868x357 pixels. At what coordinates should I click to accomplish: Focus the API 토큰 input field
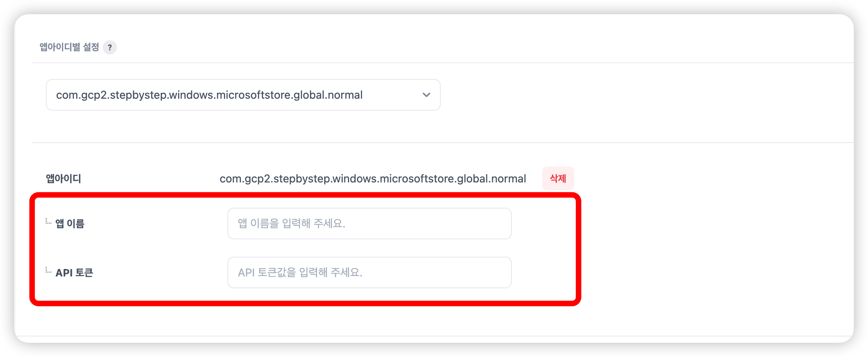369,272
